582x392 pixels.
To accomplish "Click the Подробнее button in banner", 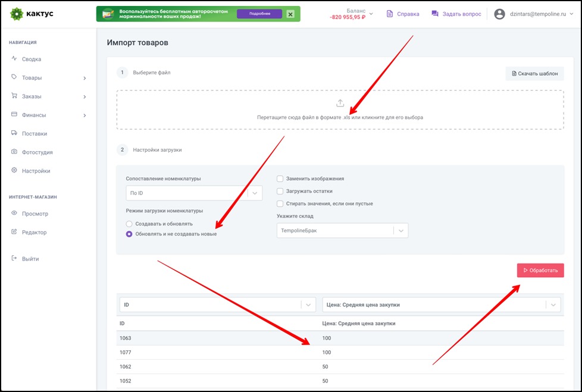I will pyautogui.click(x=259, y=14).
